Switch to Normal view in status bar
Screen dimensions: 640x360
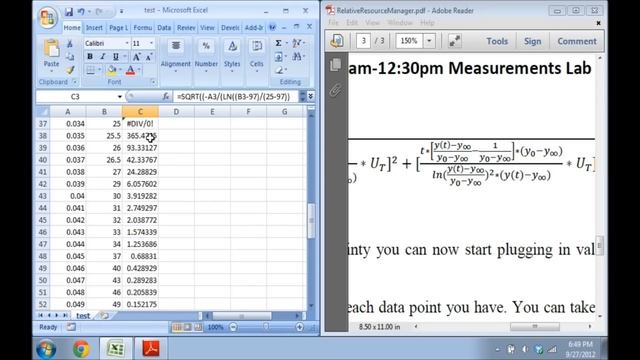178,327
